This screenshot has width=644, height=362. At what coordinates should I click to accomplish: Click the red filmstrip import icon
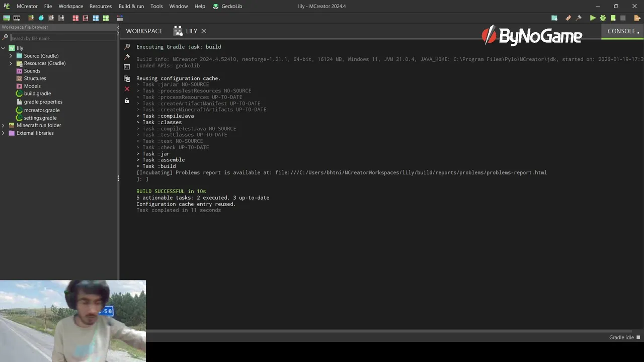pyautogui.click(x=86, y=18)
